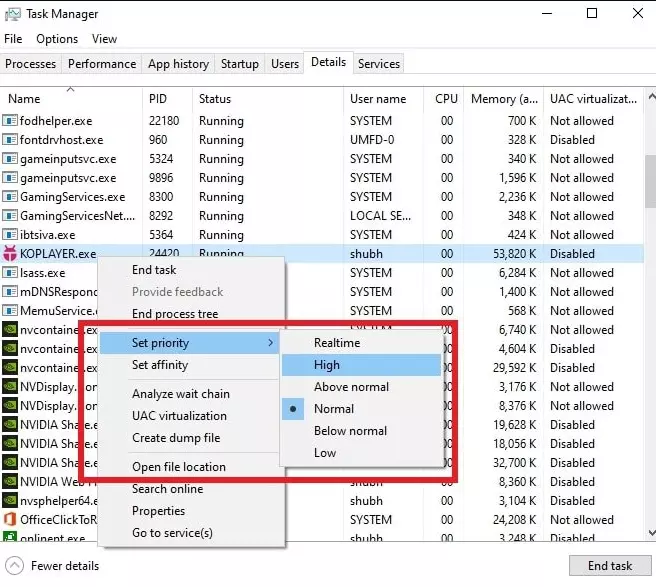The image size is (656, 587).
Task: Choose End process tree
Action: 192,314
